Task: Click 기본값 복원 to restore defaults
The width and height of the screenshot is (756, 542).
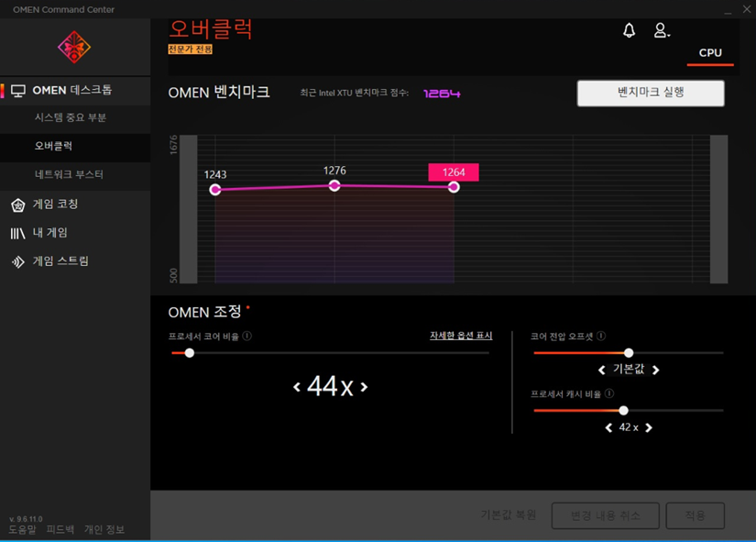Action: click(x=509, y=515)
